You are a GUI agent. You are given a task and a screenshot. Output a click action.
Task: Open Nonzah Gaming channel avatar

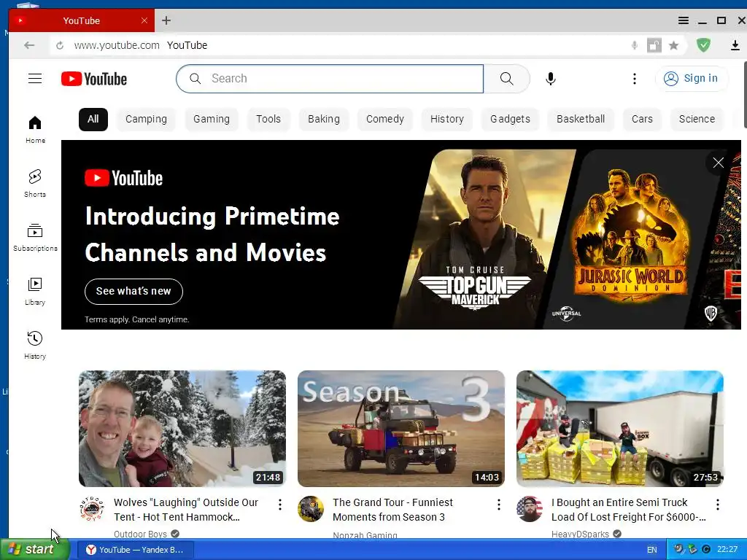[x=311, y=509]
